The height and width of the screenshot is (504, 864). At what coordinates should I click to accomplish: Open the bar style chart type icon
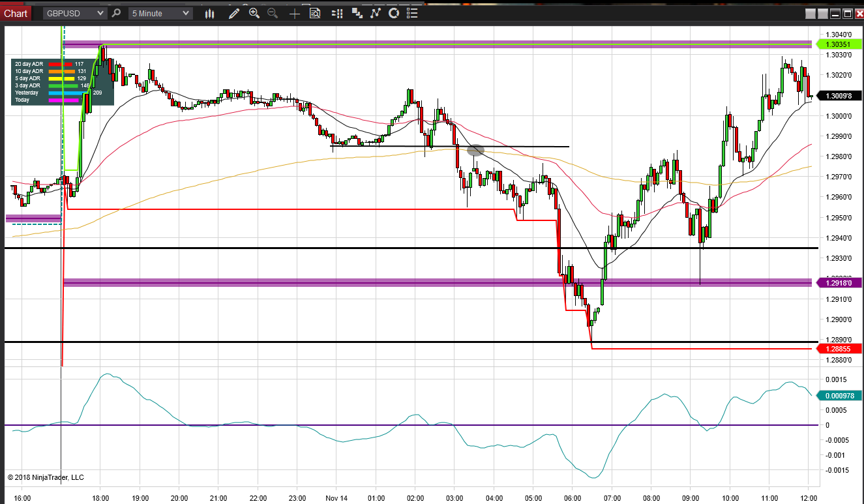click(x=209, y=13)
